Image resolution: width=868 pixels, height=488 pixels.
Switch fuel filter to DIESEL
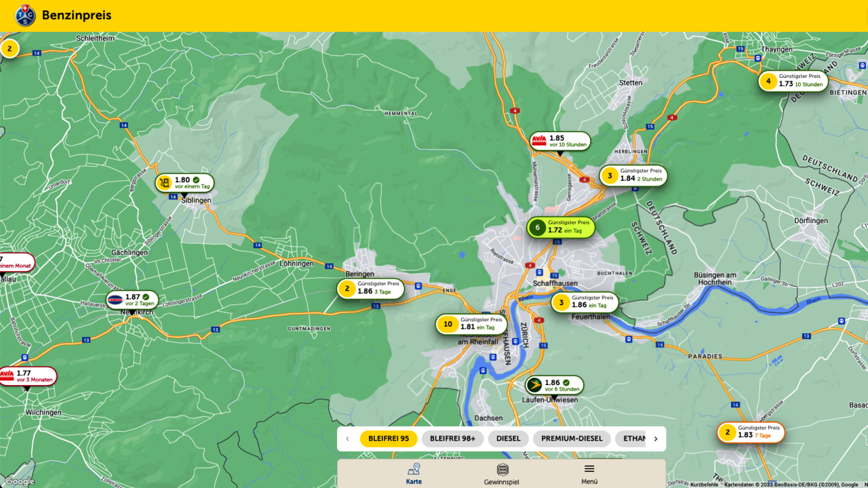[508, 439]
